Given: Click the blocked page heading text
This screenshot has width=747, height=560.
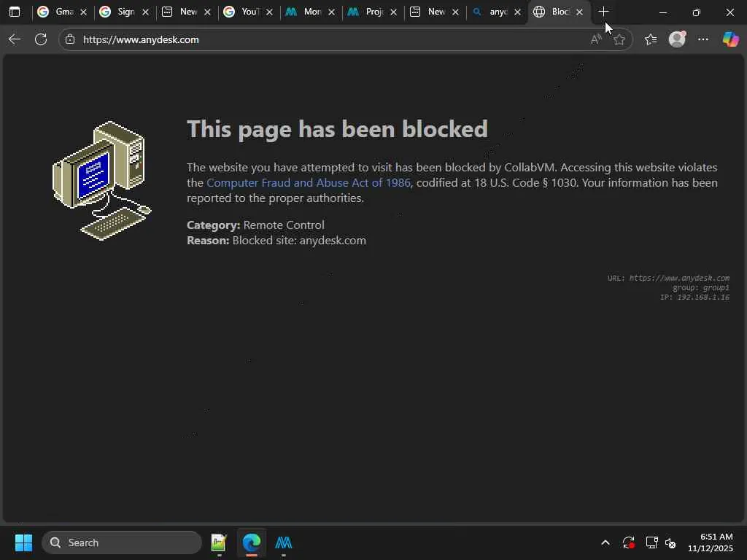Looking at the screenshot, I should pos(337,129).
